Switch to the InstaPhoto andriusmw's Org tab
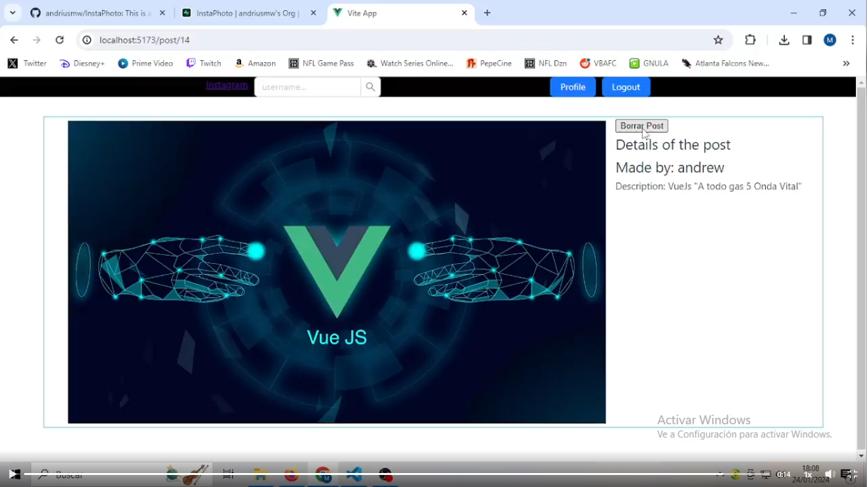Image resolution: width=868 pixels, height=487 pixels. tap(247, 13)
